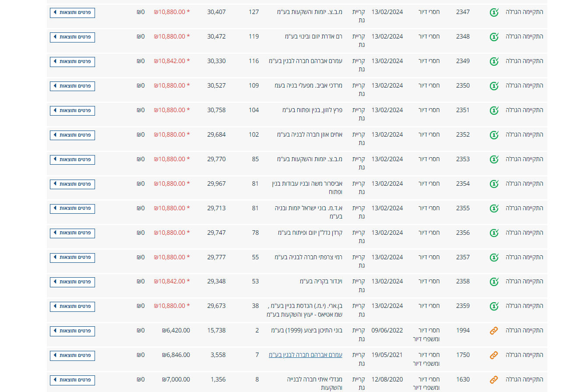
Task: Select lottery number 2353 cell
Action: coord(463,159)
